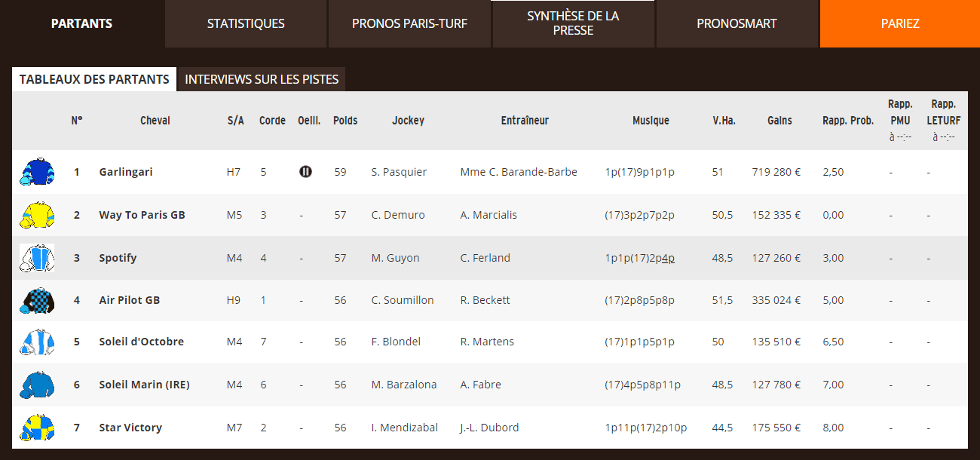
Task: Click Garlingari's blue jockey silk icon
Action: [37, 172]
